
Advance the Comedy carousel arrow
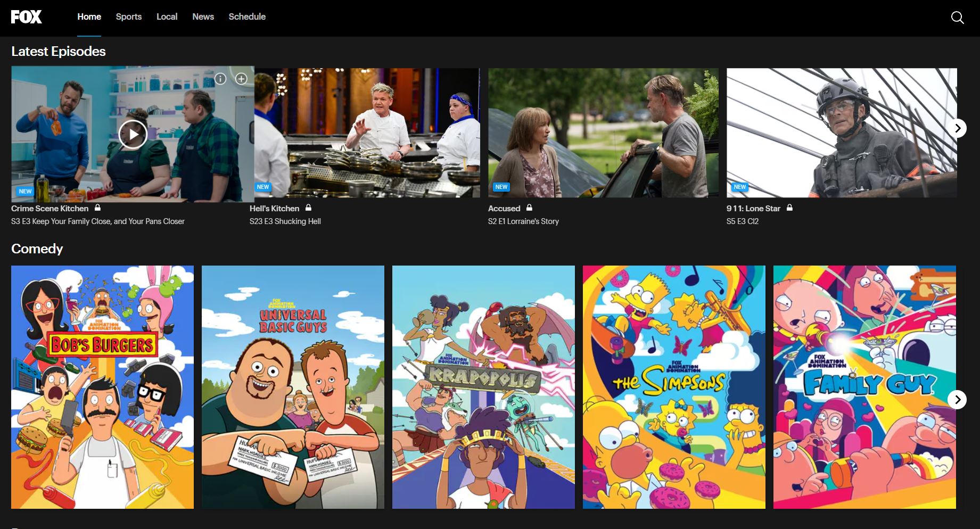(957, 399)
